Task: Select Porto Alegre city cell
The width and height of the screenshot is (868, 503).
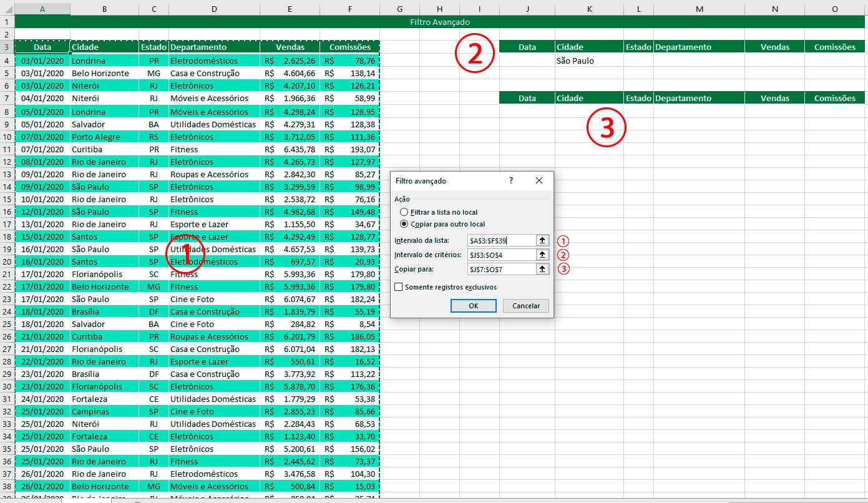Action: click(104, 137)
